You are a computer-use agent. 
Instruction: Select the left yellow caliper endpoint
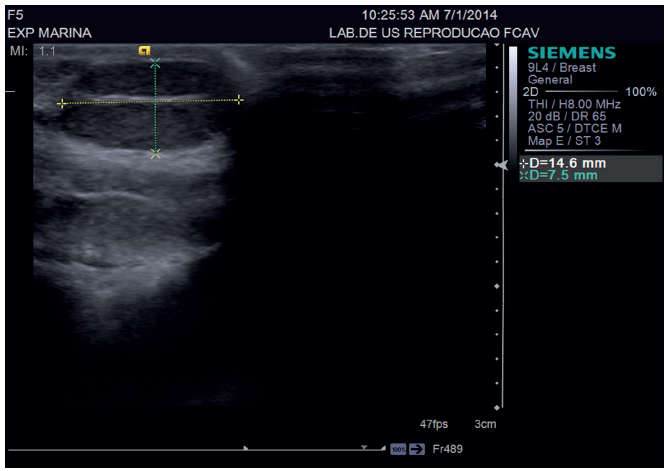(62, 103)
